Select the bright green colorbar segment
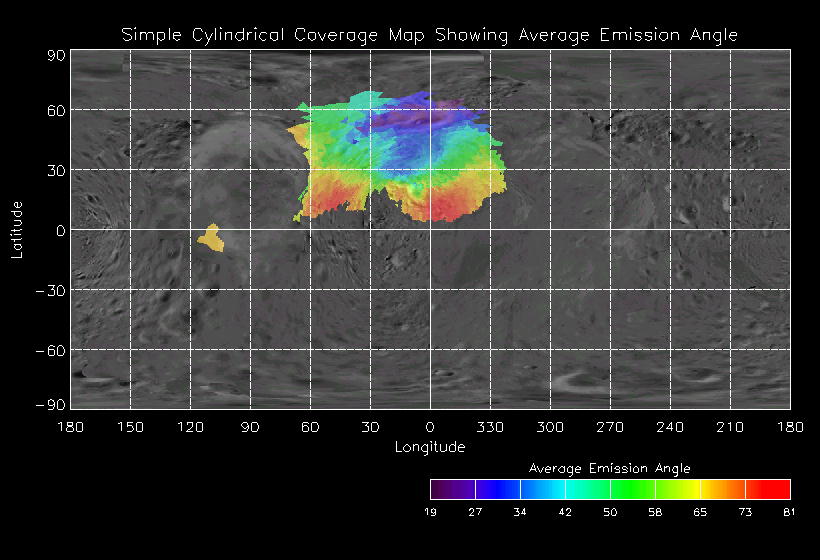 [632, 489]
